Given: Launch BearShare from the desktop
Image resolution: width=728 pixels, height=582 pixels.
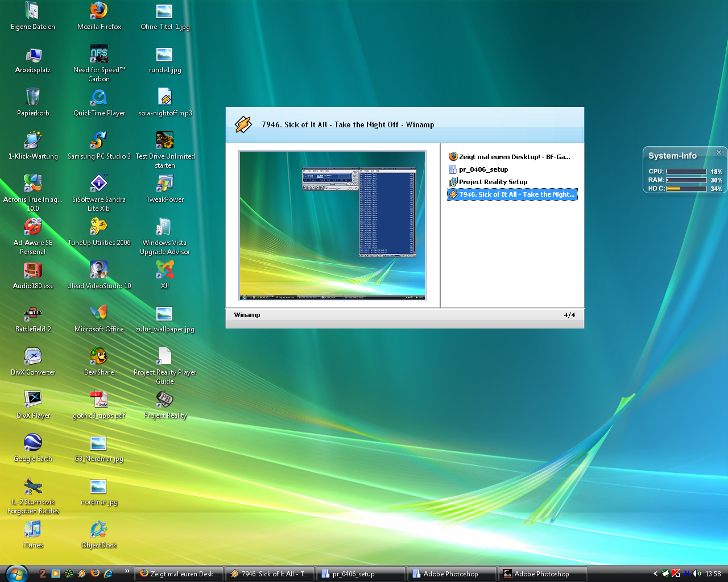Looking at the screenshot, I should click(x=99, y=362).
